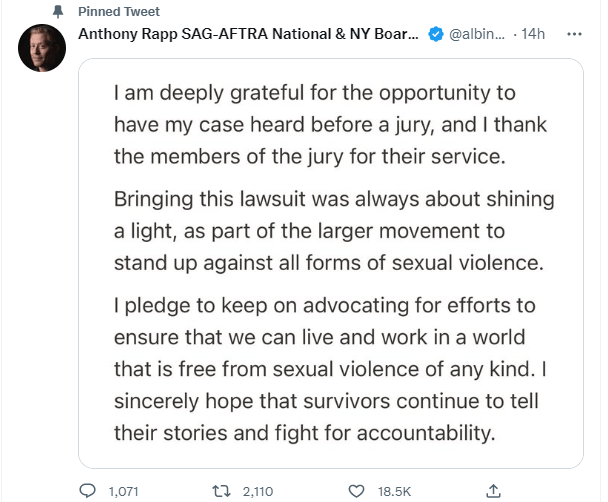The width and height of the screenshot is (608, 502).
Task: Click the 18.5K likes count
Action: click(393, 490)
